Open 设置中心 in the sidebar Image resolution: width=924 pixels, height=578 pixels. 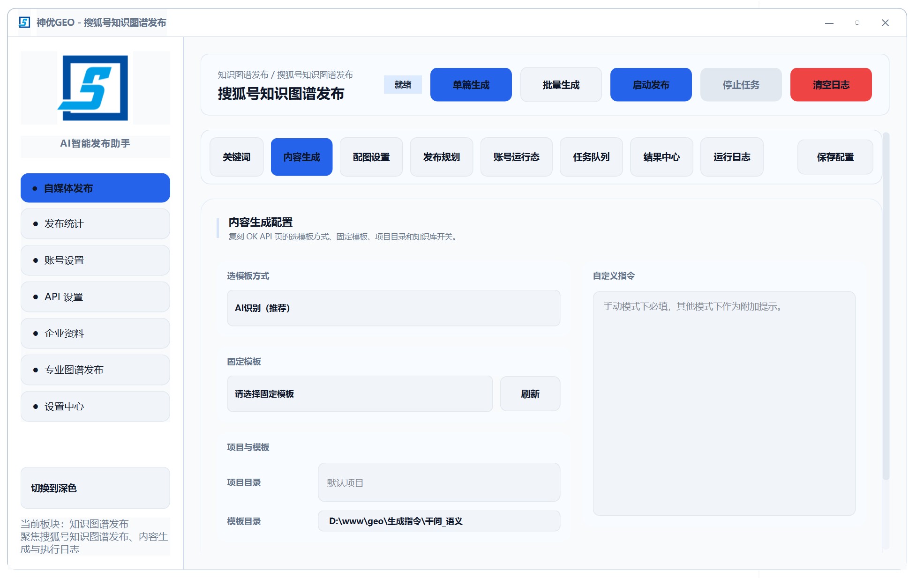[95, 406]
